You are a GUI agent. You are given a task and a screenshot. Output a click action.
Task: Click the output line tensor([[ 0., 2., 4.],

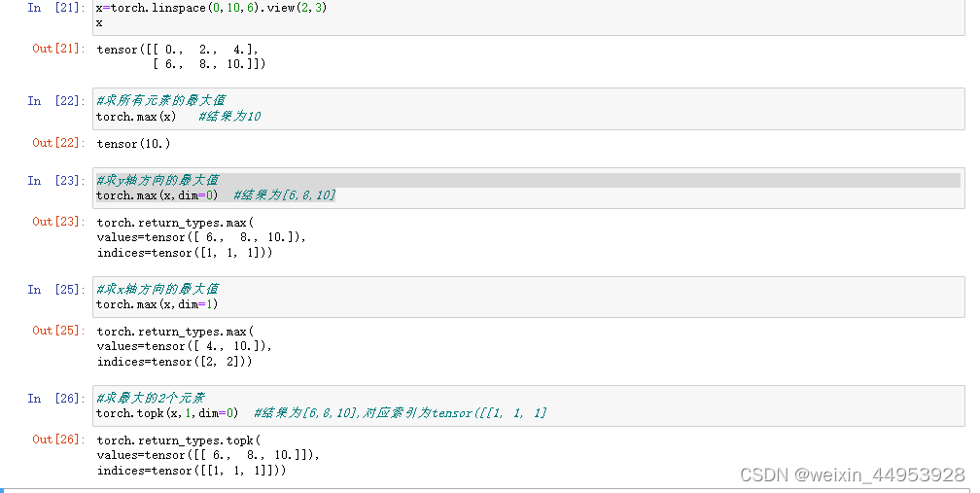178,50
